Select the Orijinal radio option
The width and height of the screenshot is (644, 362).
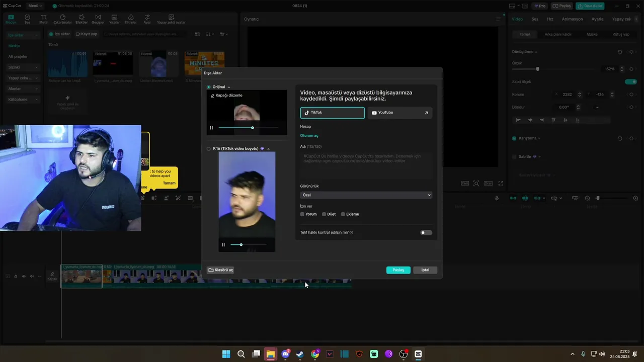click(209, 87)
